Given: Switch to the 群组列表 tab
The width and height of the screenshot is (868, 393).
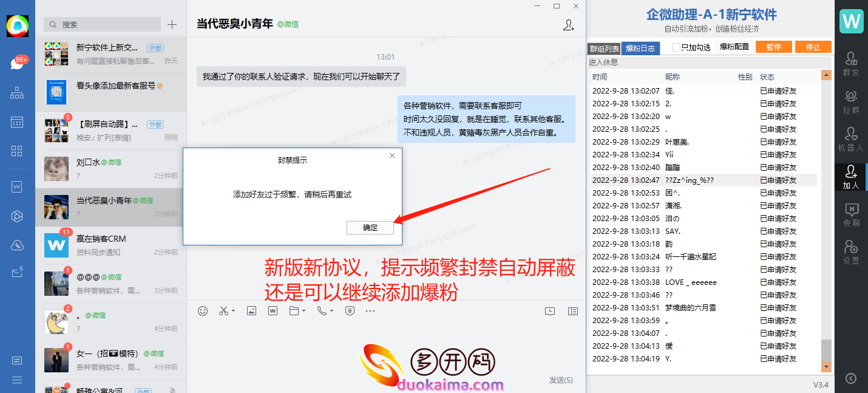Looking at the screenshot, I should pos(603,49).
